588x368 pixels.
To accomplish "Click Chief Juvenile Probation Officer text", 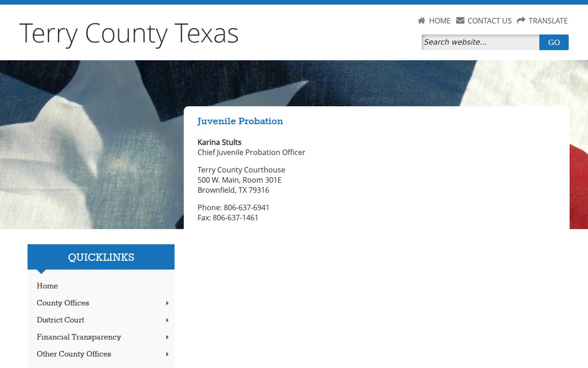I will pyautogui.click(x=251, y=152).
